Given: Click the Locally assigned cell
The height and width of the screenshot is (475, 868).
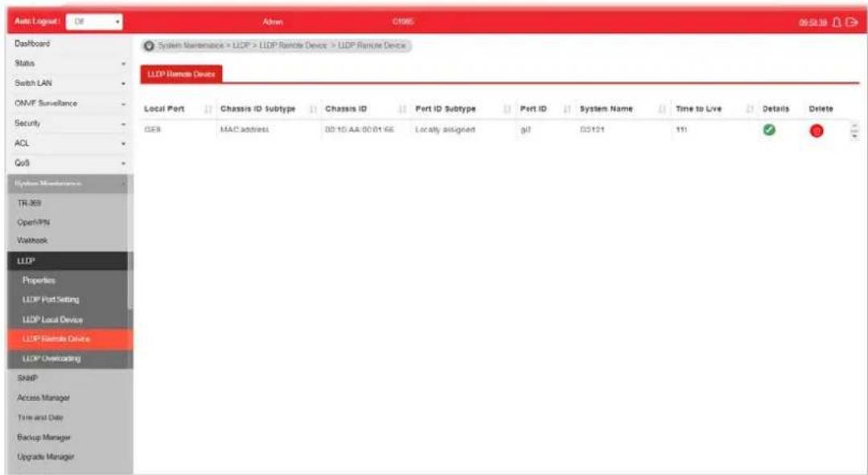Looking at the screenshot, I should coord(445,130).
